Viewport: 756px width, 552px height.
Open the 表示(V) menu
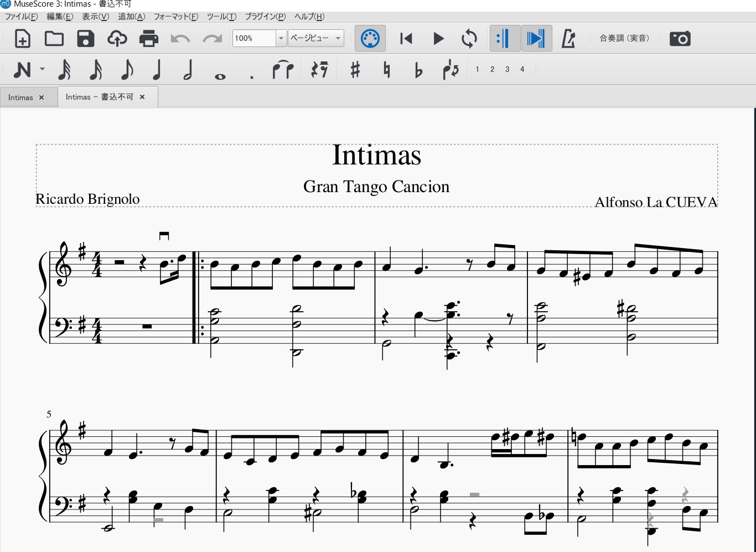pyautogui.click(x=96, y=17)
